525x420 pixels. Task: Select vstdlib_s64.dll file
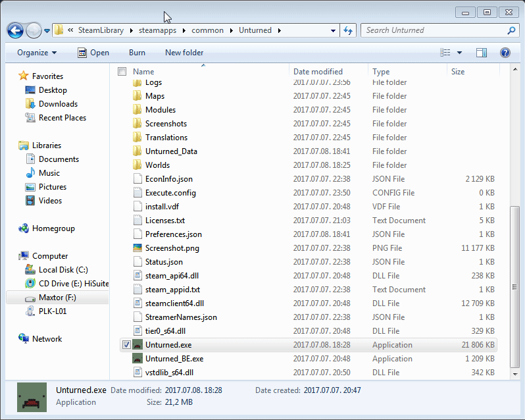[169, 373]
